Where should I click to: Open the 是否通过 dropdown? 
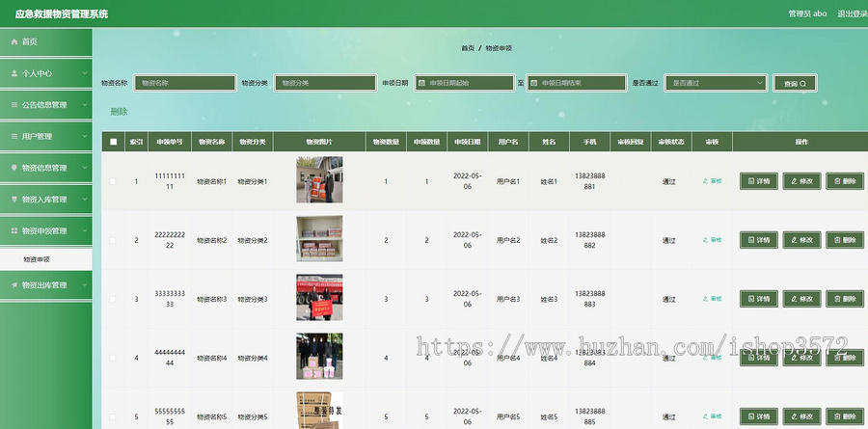coord(716,83)
